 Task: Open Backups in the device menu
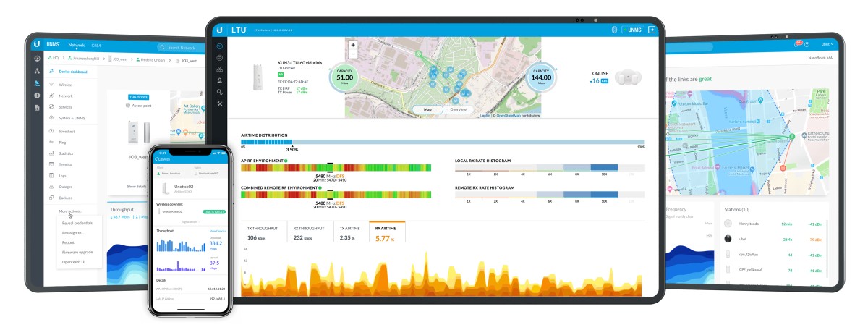66,197
